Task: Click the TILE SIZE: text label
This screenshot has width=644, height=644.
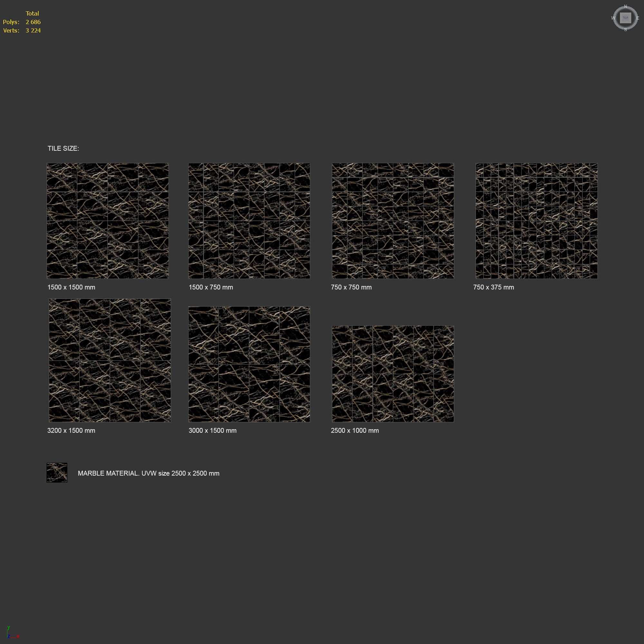Action: (63, 148)
